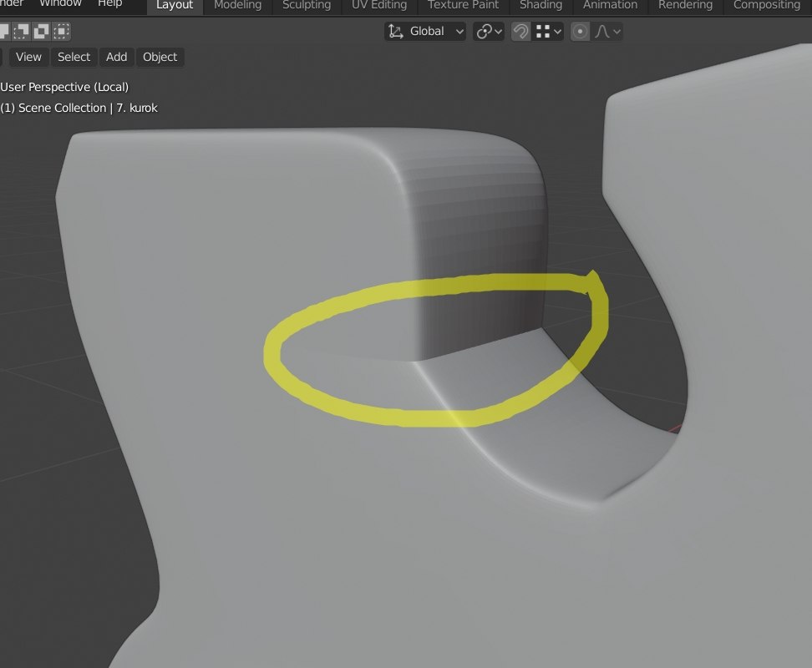Open the Help menu
812x668 pixels.
tap(109, 3)
